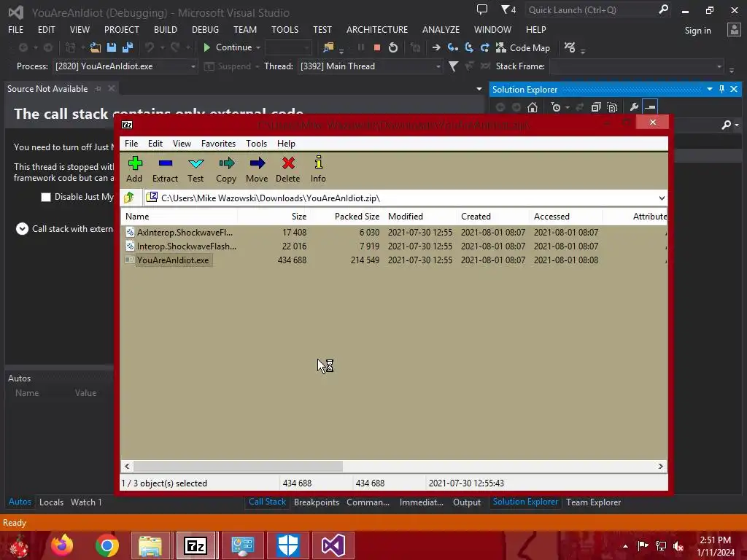The height and width of the screenshot is (560, 747).
Task: Click Show All Files icon in Solution Explorer
Action: click(x=612, y=107)
